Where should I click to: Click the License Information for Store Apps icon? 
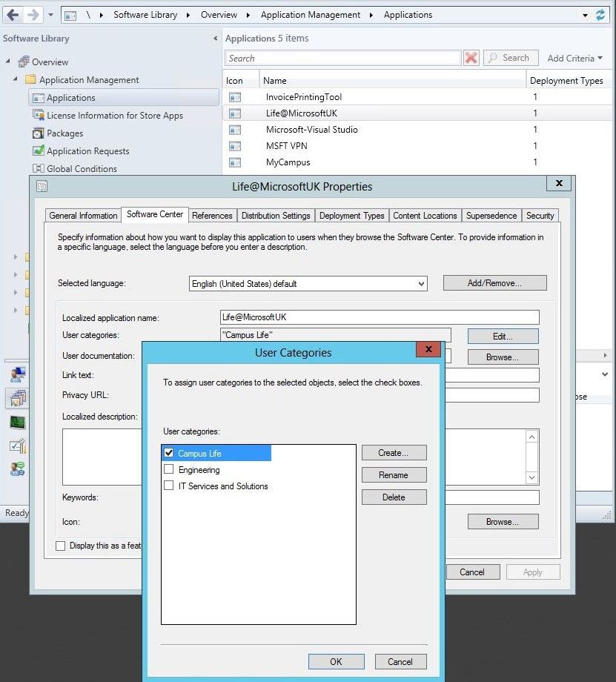(39, 115)
